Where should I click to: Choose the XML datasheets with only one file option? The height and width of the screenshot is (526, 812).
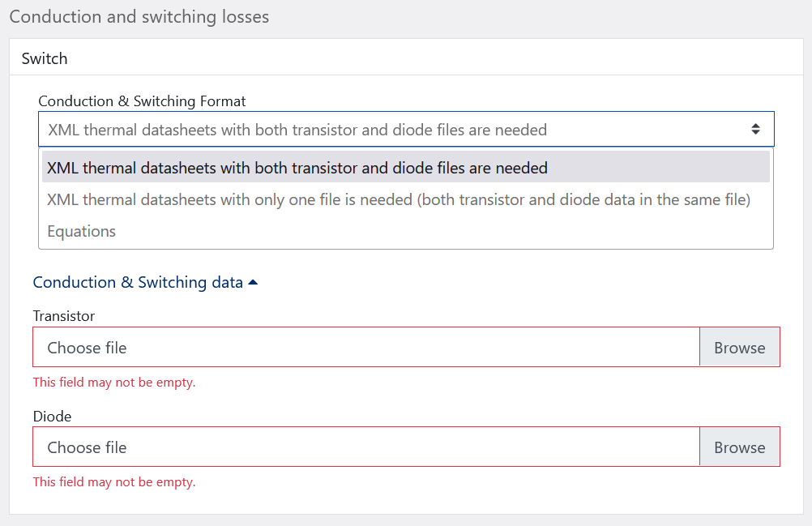(x=399, y=199)
